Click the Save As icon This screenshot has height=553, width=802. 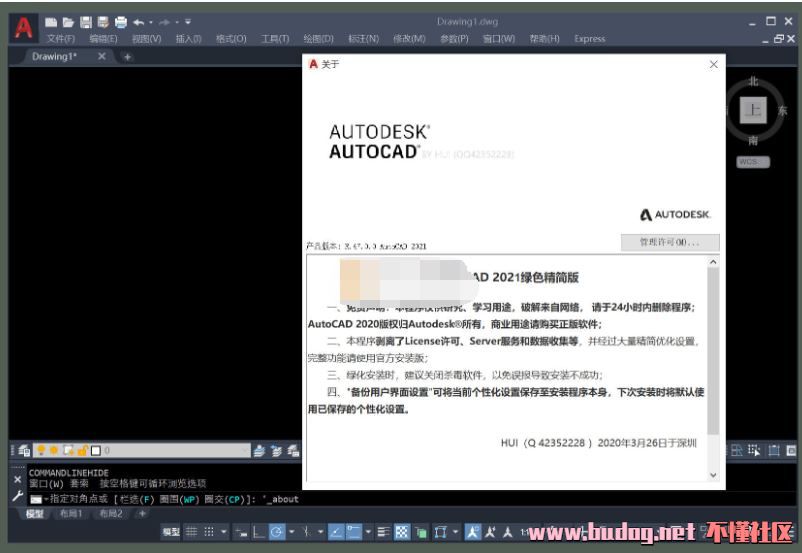pos(103,22)
